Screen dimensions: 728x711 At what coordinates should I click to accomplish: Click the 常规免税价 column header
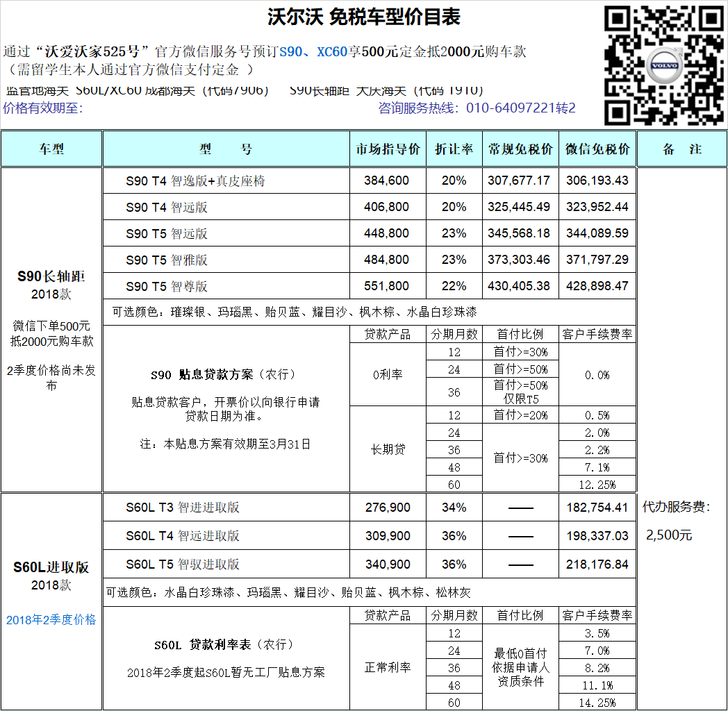pos(520,149)
